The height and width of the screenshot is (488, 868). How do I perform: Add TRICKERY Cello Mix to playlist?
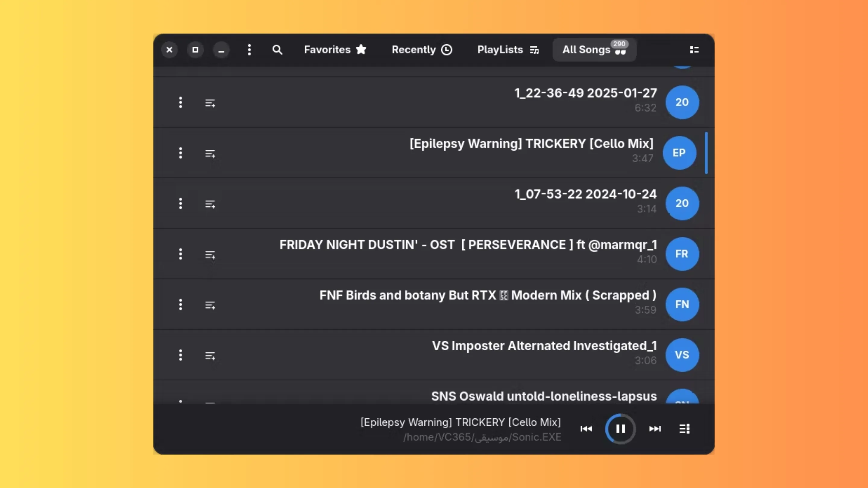(x=210, y=154)
